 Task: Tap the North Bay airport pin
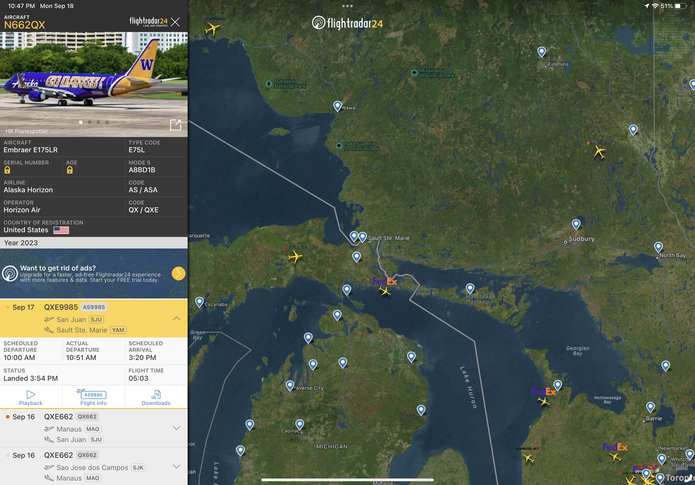point(658,247)
